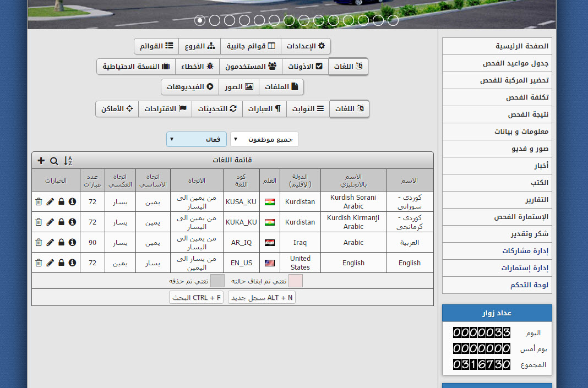Edit the Arabic (Iraq) language row
This screenshot has height=388, width=588.
point(50,243)
